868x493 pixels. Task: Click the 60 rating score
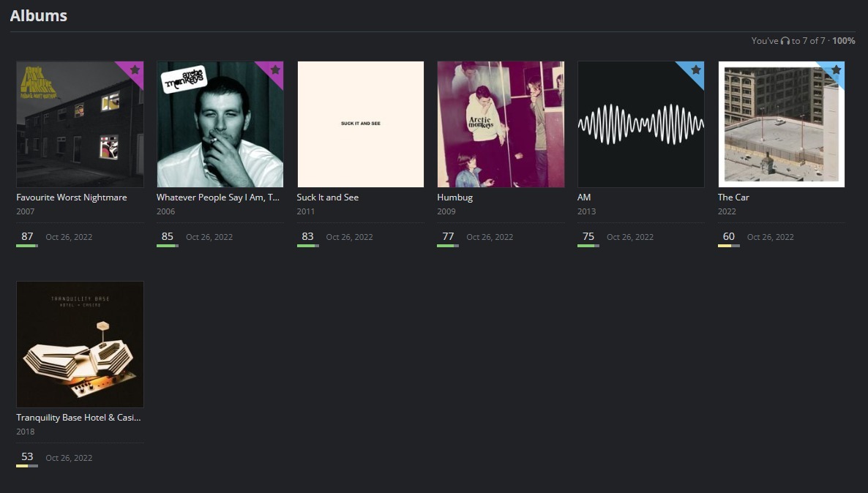(x=728, y=237)
